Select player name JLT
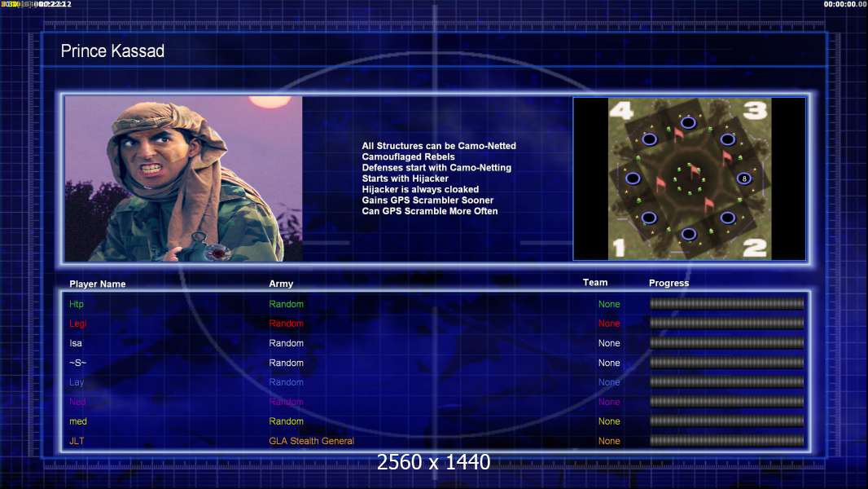 coord(77,441)
